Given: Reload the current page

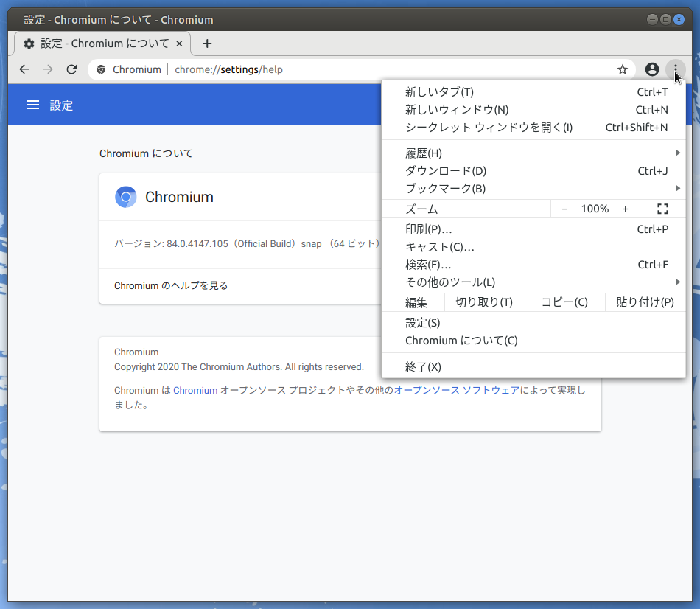Looking at the screenshot, I should click(72, 69).
